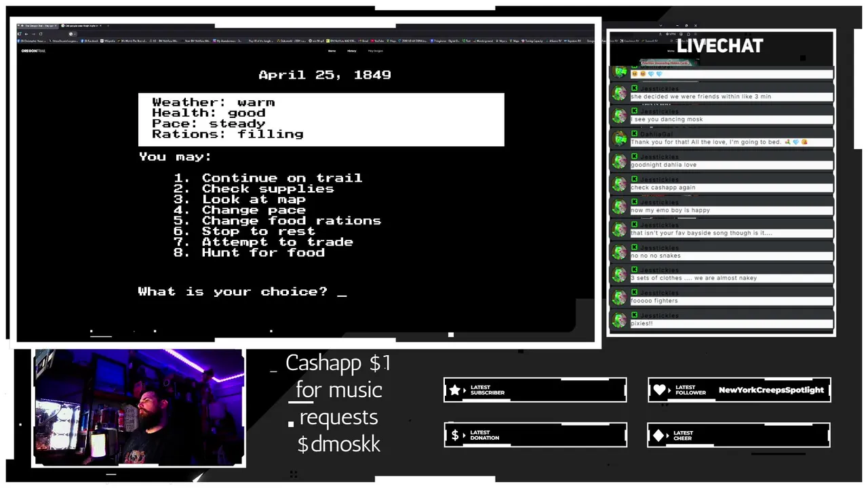Click chat message 'fooooo fighters'

654,301
